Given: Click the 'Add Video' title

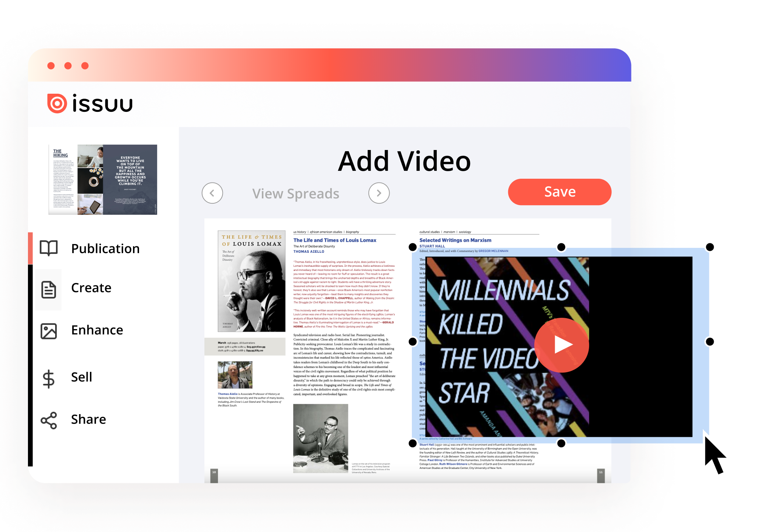Looking at the screenshot, I should [x=404, y=161].
